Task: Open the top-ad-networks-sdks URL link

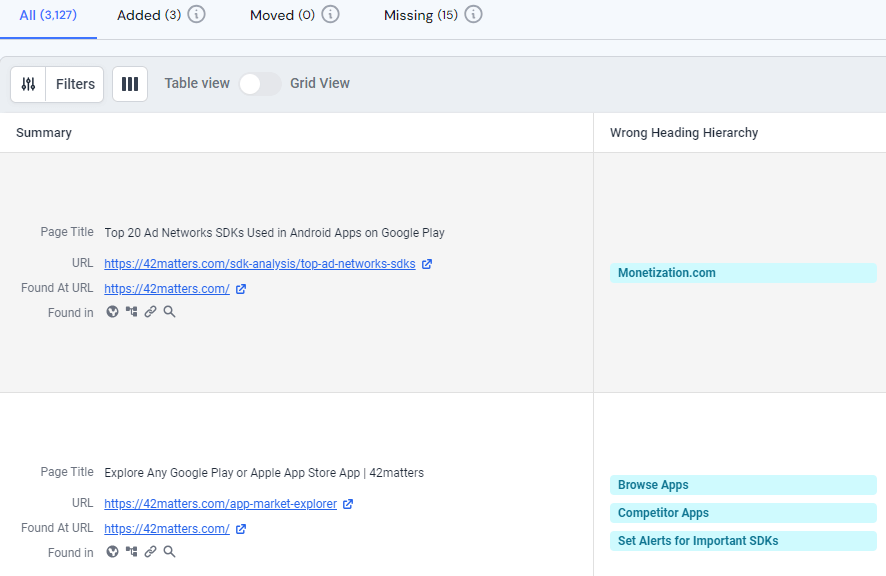Action: [x=259, y=264]
